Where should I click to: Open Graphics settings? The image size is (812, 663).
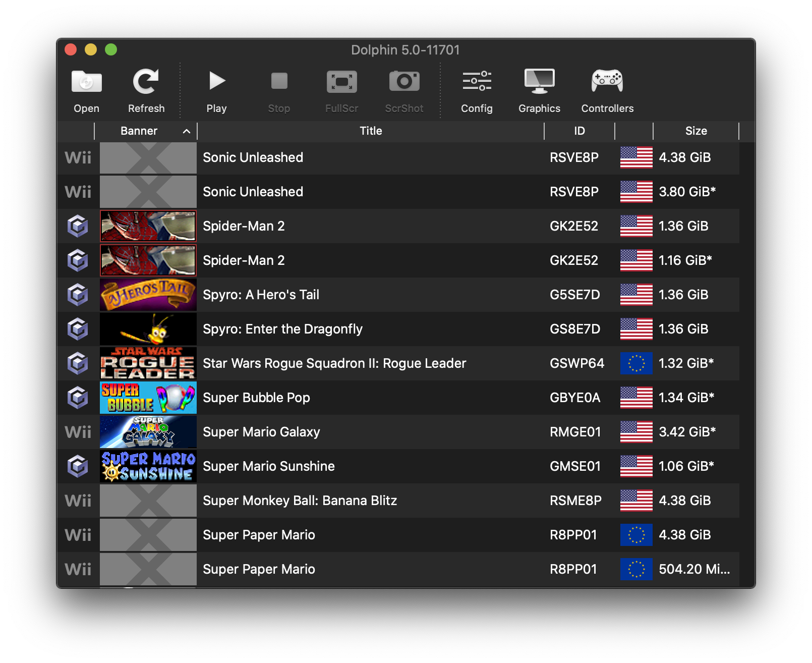point(539,91)
